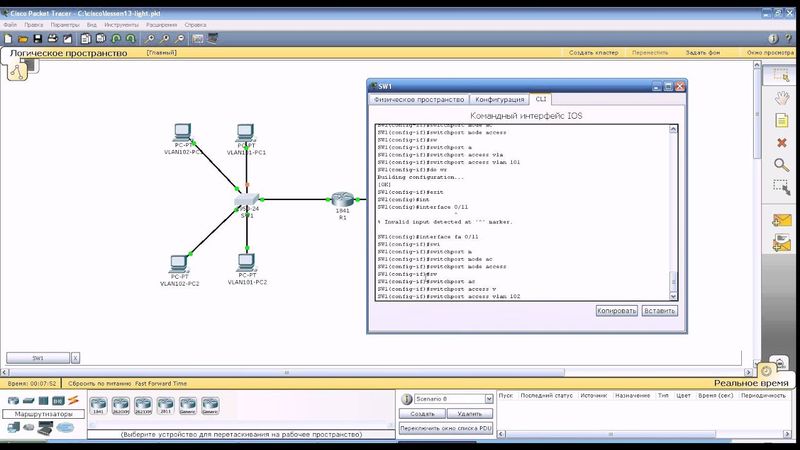Click the CLI scrollbar down arrow

(x=673, y=296)
